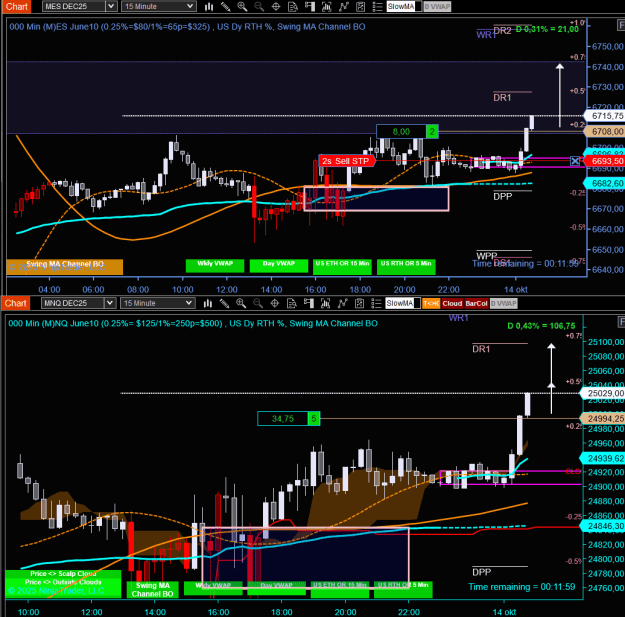The image size is (625, 617).
Task: Click US RTH OR 5 Min on MES chart
Action: (x=406, y=266)
